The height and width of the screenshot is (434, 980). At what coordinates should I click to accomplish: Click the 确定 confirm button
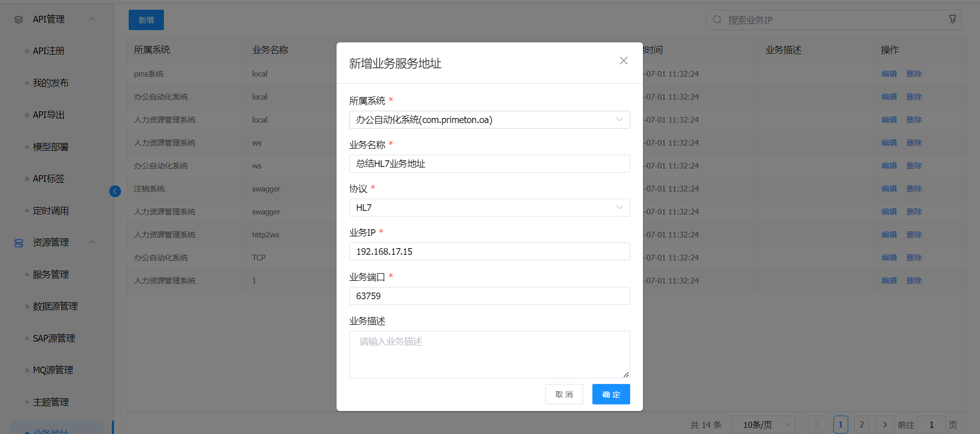[611, 394]
